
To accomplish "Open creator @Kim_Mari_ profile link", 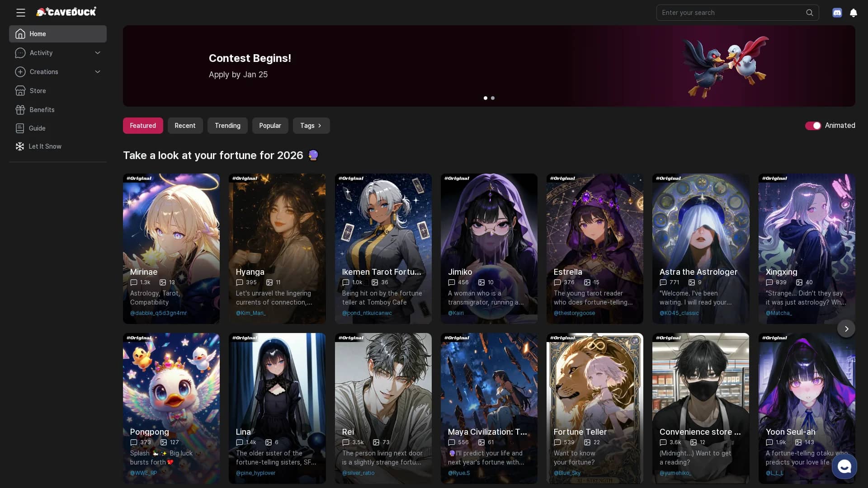I will [251, 313].
